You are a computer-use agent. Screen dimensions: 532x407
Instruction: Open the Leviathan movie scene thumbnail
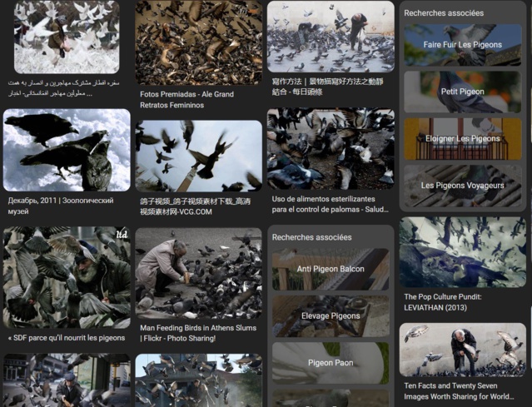pos(463,252)
